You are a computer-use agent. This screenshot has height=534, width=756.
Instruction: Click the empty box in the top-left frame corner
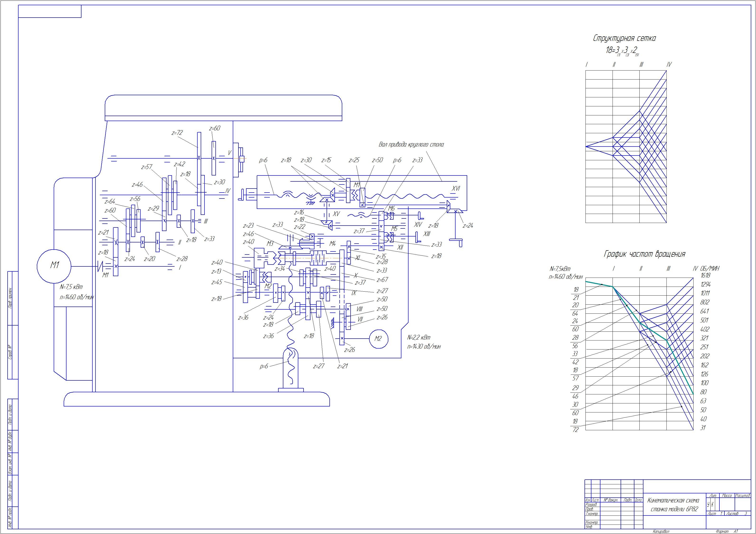pyautogui.click(x=50, y=12)
